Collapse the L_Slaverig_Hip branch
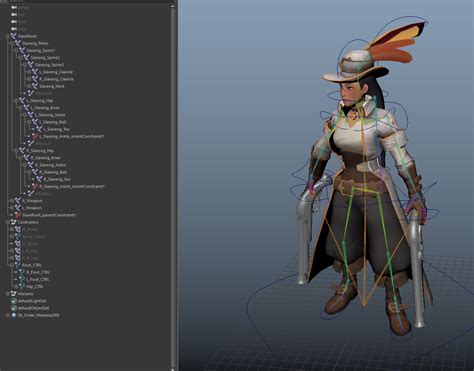The image size is (474, 371). point(16,100)
